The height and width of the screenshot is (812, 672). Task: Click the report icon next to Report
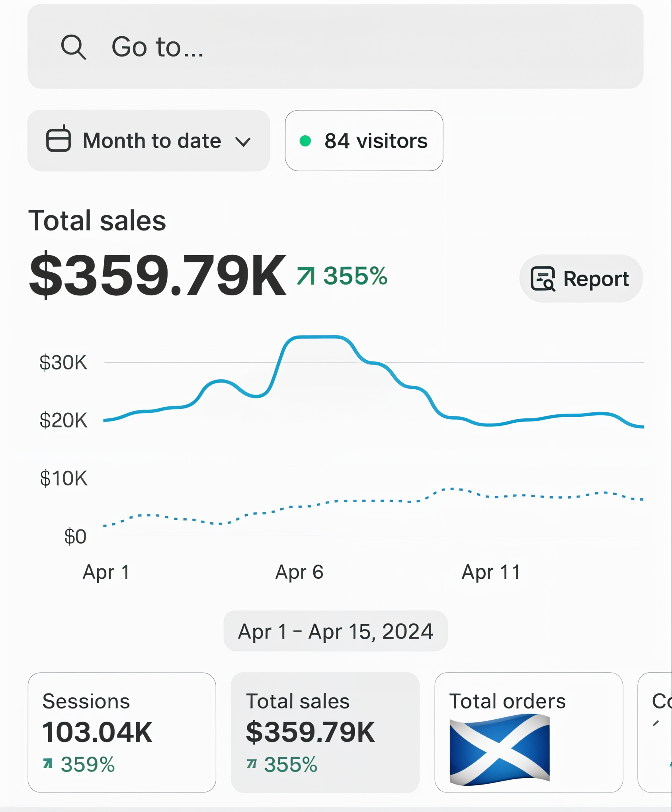(x=543, y=279)
